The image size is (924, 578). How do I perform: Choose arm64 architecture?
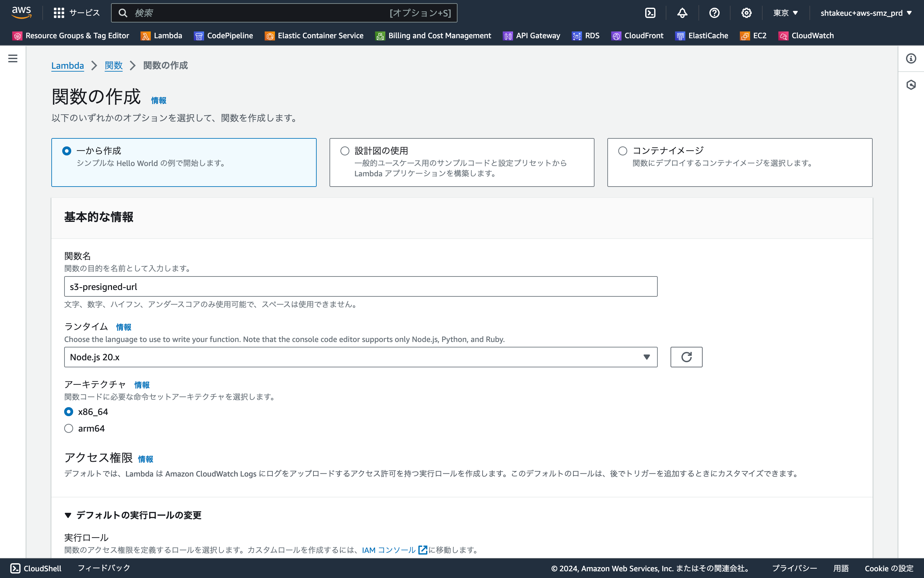69,429
